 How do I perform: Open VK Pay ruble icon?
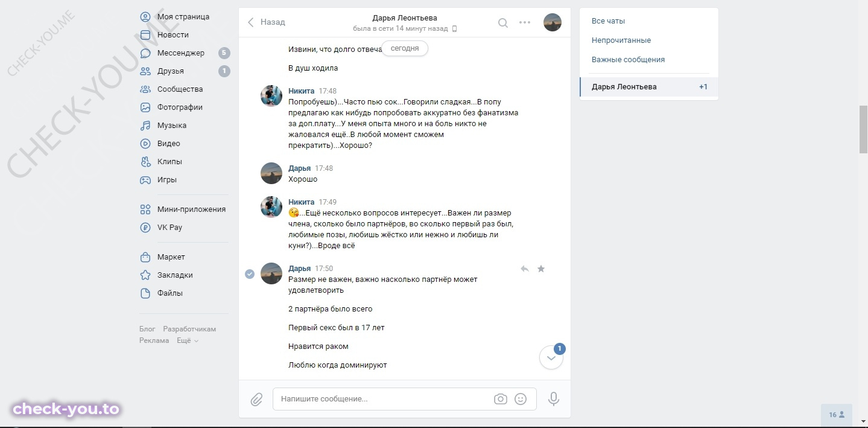(x=145, y=228)
